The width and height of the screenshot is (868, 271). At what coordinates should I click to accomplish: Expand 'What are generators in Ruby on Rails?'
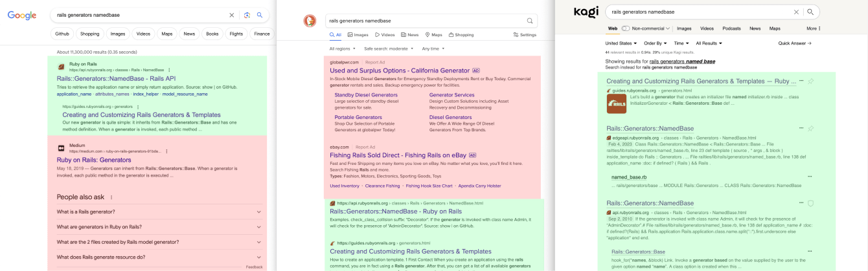(159, 227)
